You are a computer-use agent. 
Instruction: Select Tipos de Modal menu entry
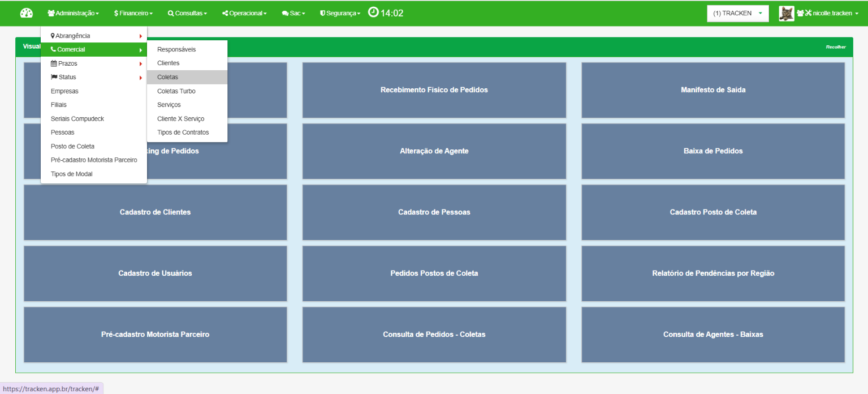tap(94, 174)
